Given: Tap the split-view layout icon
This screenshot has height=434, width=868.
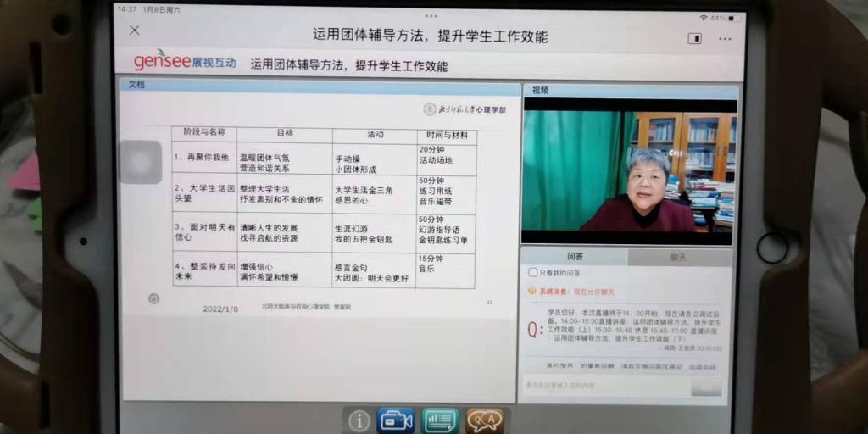Looking at the screenshot, I should coord(694,38).
